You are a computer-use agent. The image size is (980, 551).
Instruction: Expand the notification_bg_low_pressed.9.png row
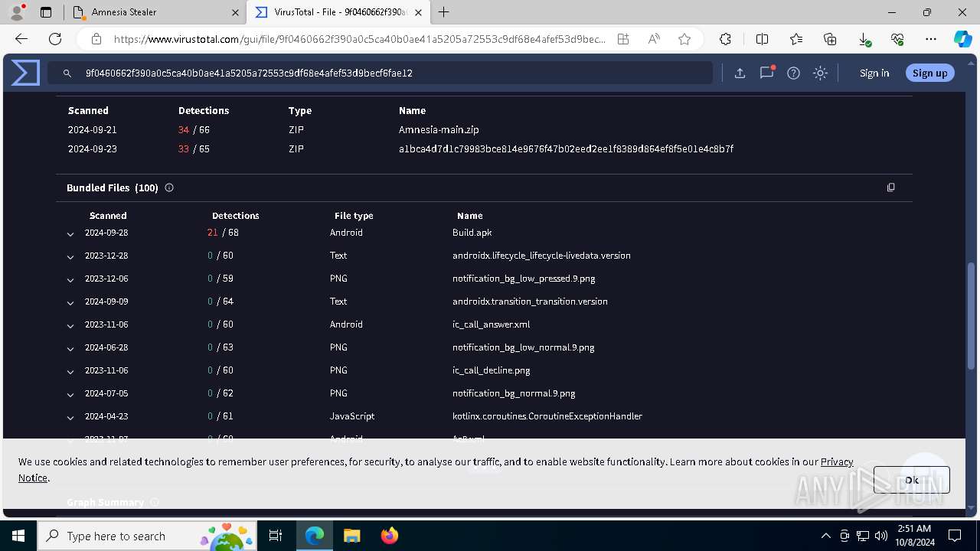pyautogui.click(x=70, y=279)
